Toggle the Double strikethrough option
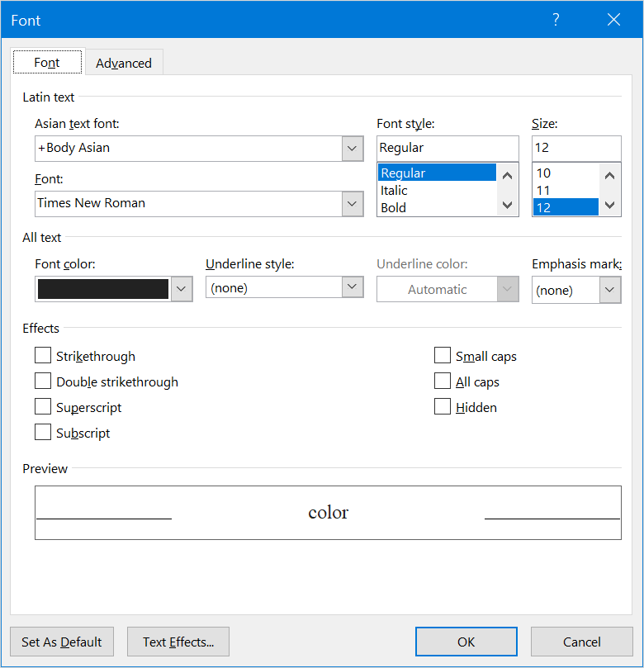The image size is (644, 668). pos(43,381)
